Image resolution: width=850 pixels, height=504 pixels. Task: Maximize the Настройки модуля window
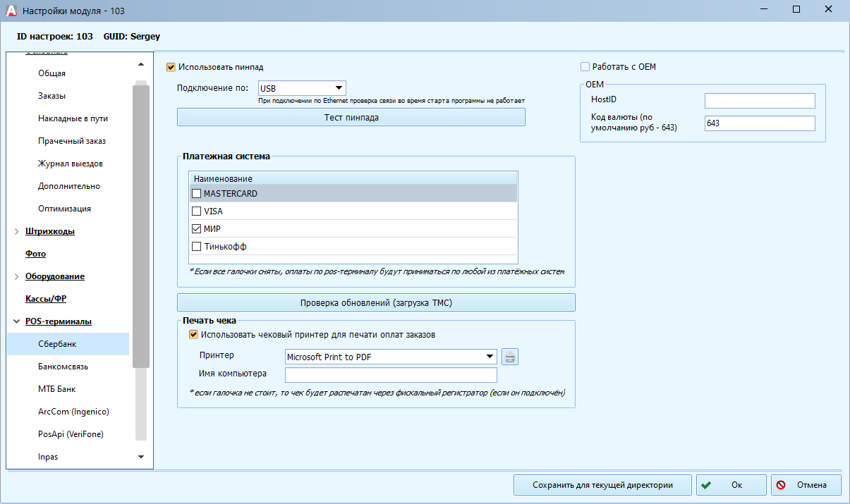click(x=796, y=9)
